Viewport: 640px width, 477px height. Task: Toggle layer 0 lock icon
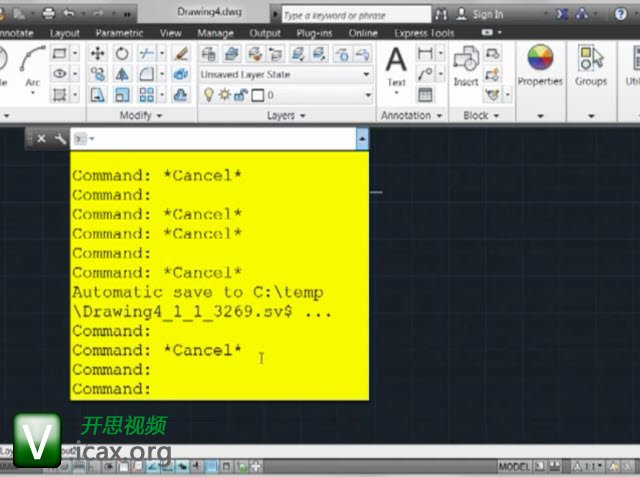click(240, 95)
